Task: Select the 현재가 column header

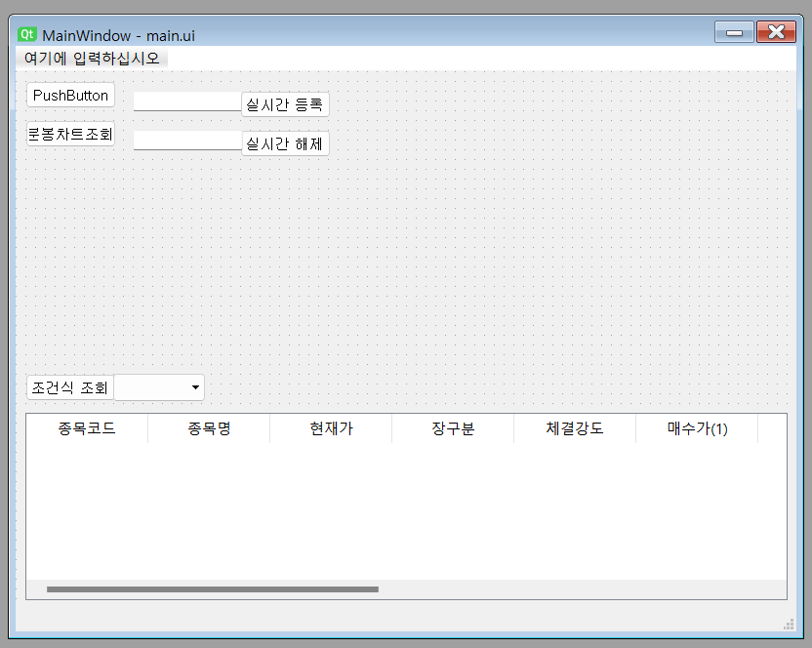Action: 331,428
